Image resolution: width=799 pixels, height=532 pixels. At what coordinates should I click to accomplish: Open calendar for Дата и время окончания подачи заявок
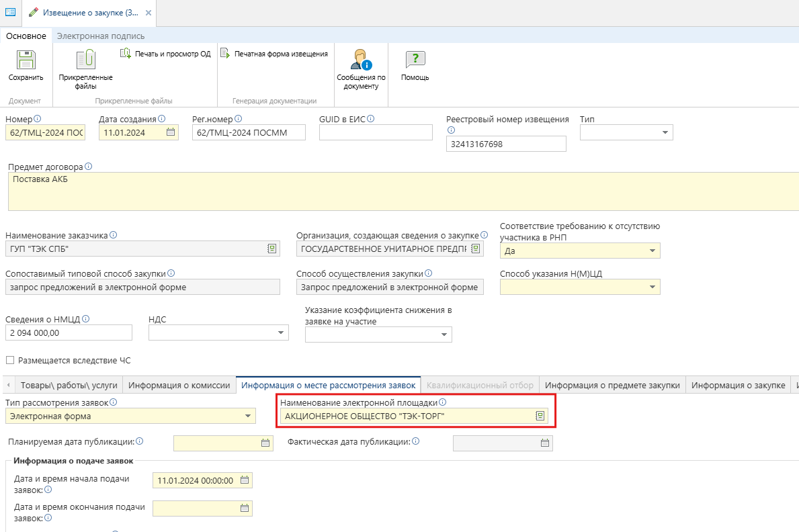(245, 508)
